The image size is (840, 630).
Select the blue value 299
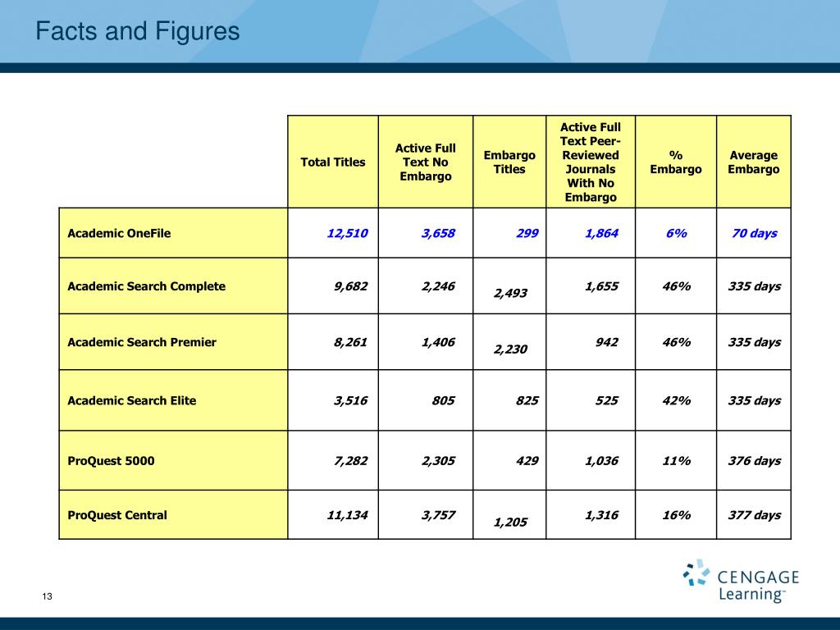(527, 233)
